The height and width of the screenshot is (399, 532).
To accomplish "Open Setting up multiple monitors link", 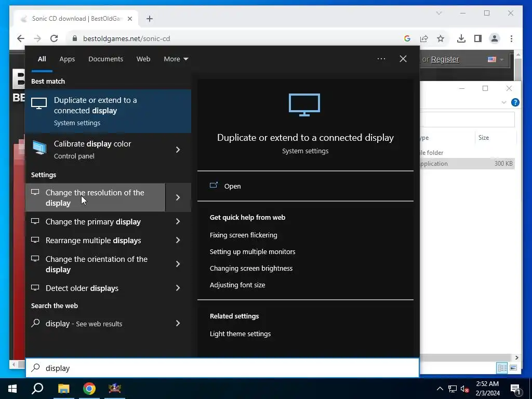I will 252,251.
